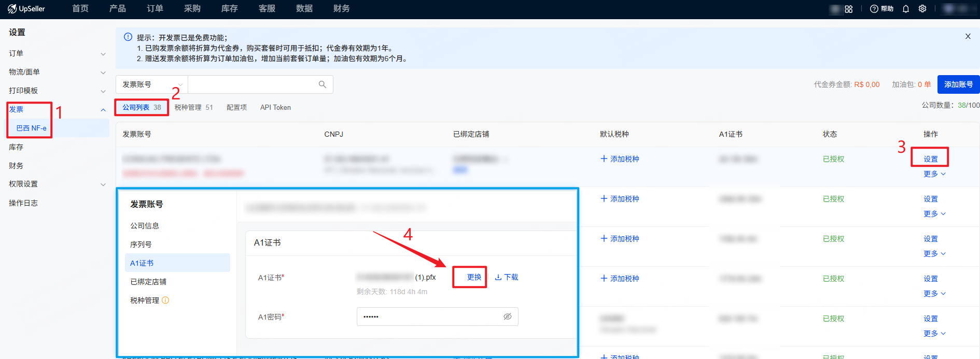980x359 pixels.
Task: Collapse the 发票 sidebar section
Action: tap(103, 109)
